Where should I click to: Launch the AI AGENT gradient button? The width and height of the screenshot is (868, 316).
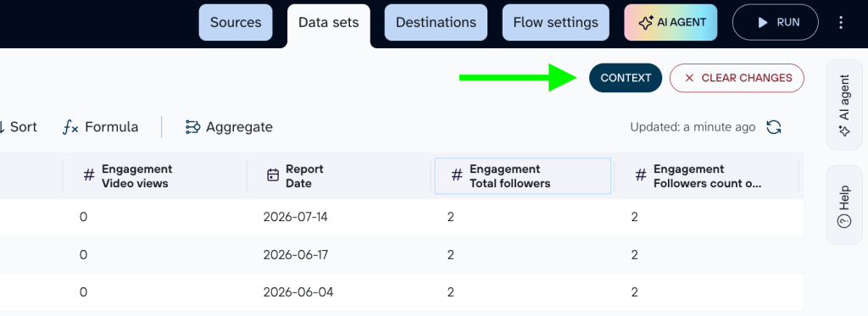671,23
